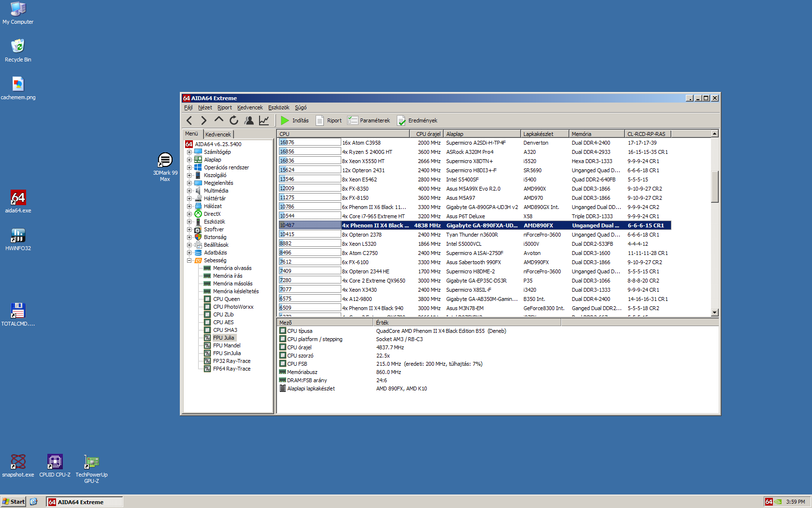Switch to the Menü tab in sidebar
812x508 pixels.
point(192,134)
